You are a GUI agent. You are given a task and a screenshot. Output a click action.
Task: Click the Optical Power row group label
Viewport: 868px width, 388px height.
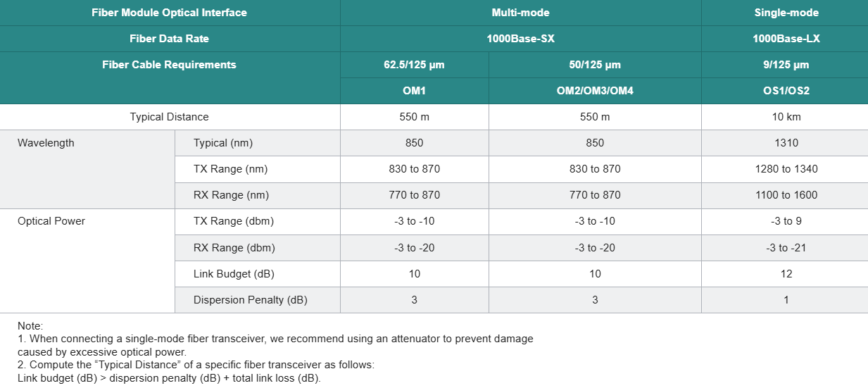point(51,221)
